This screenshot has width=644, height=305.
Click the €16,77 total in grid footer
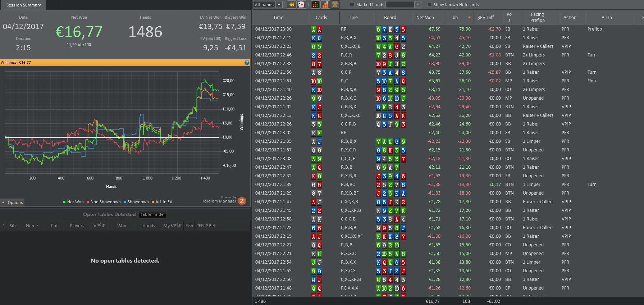(x=433, y=301)
